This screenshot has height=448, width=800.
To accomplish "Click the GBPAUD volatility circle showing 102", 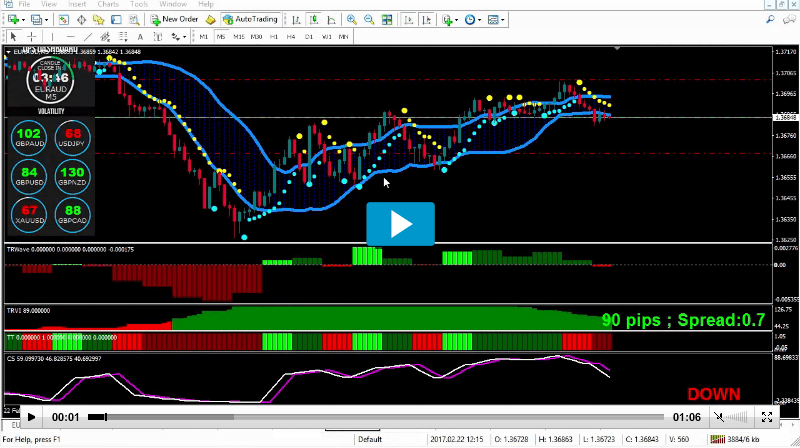I will (x=29, y=137).
